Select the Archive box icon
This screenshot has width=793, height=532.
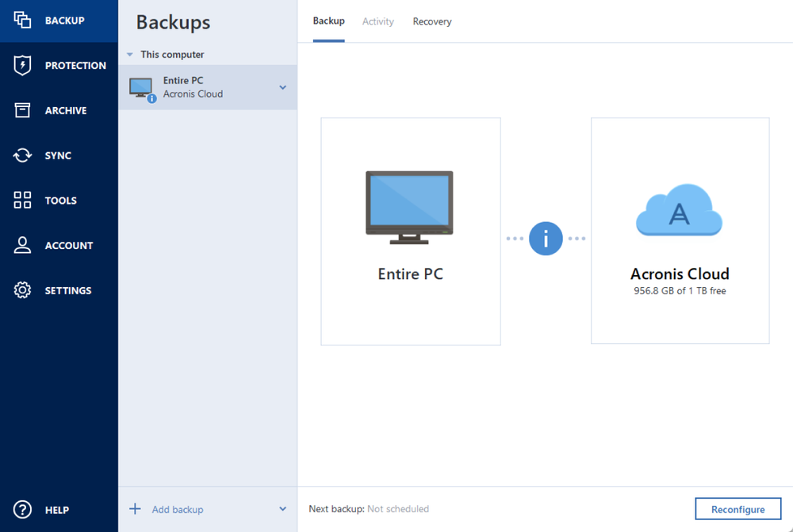click(22, 110)
